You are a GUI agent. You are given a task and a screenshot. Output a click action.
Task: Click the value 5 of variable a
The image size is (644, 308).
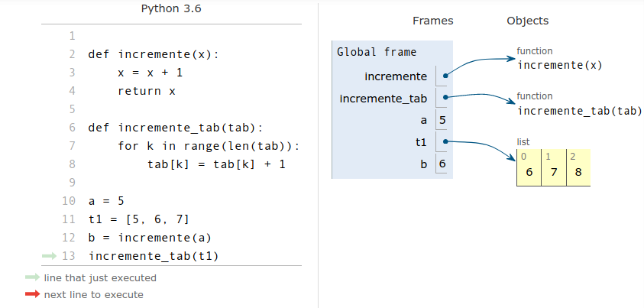pos(443,120)
